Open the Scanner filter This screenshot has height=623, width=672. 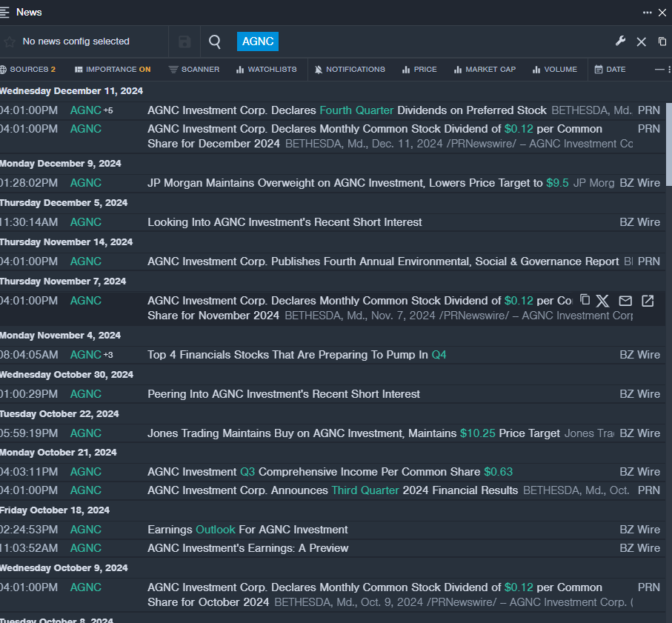[x=194, y=70]
